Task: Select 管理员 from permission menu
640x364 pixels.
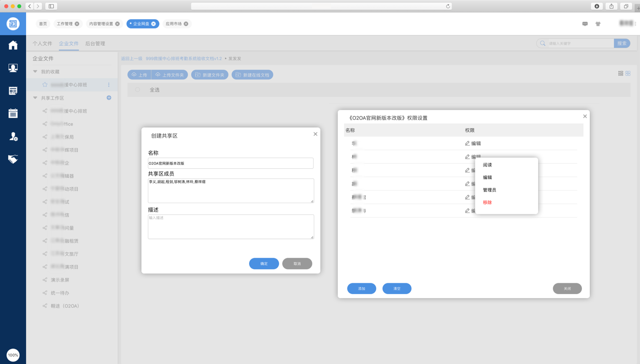Action: [x=489, y=190]
